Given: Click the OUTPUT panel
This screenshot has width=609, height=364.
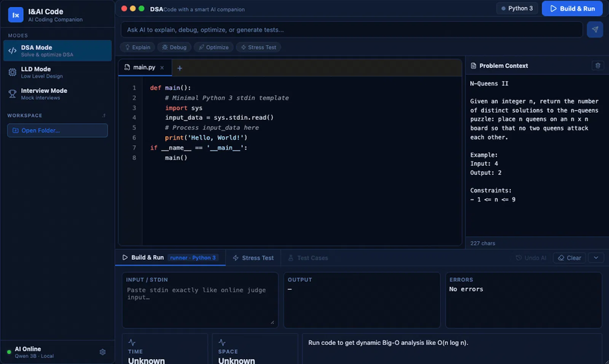Looking at the screenshot, I should (x=362, y=300).
